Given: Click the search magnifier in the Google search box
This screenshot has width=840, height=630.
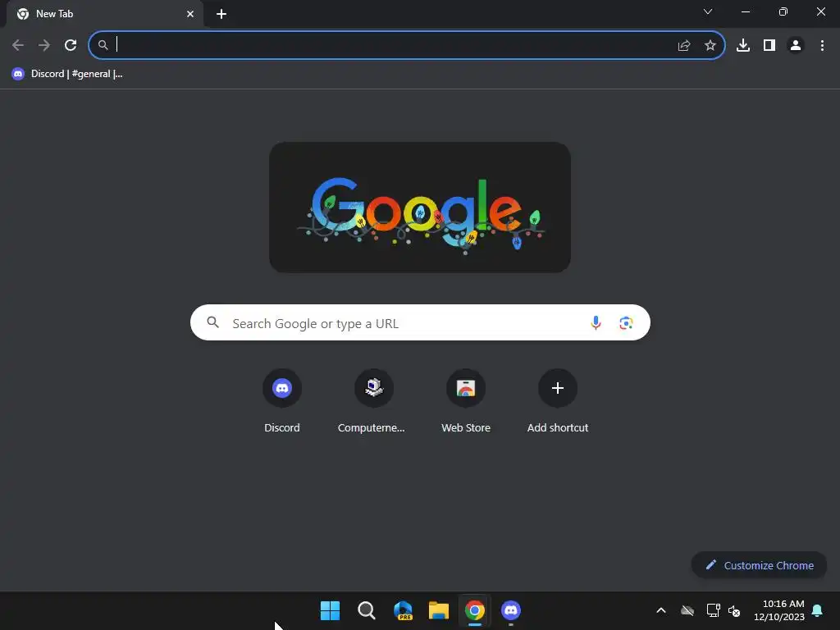Looking at the screenshot, I should [x=213, y=322].
